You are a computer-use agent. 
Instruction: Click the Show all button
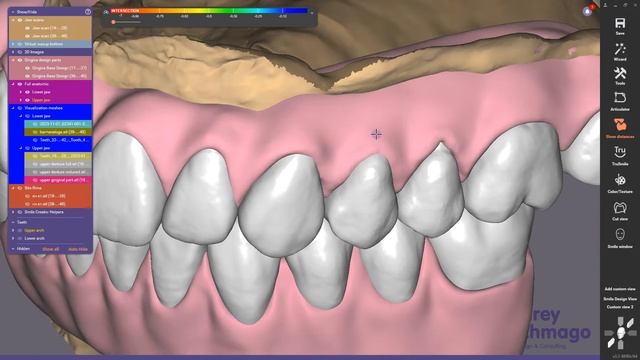point(51,249)
